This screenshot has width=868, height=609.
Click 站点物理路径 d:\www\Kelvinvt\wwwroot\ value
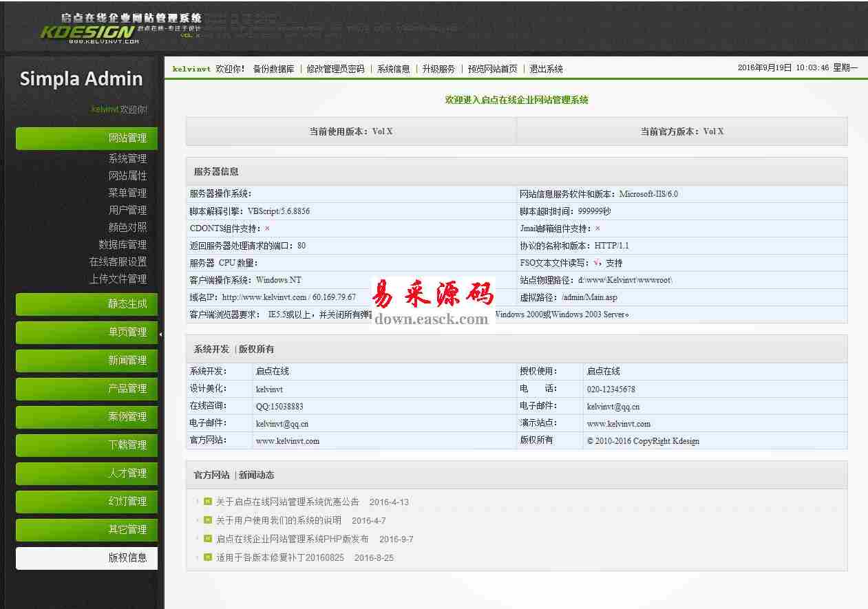[x=625, y=280]
